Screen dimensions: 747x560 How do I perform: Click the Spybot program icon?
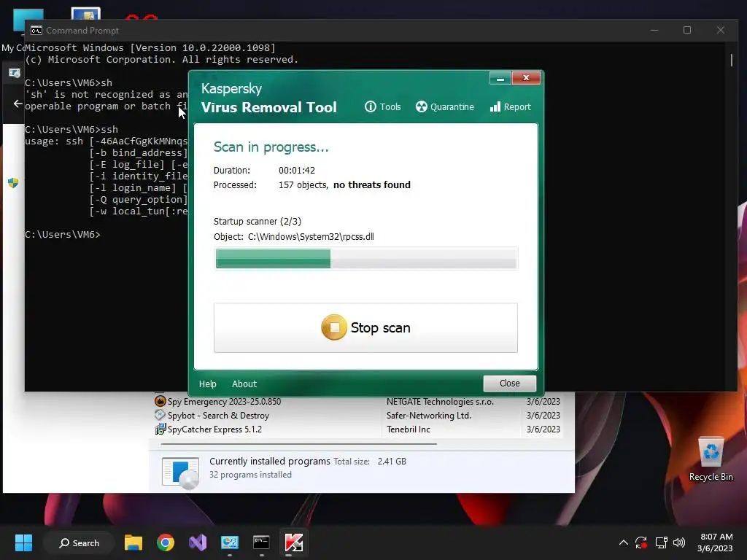(160, 415)
